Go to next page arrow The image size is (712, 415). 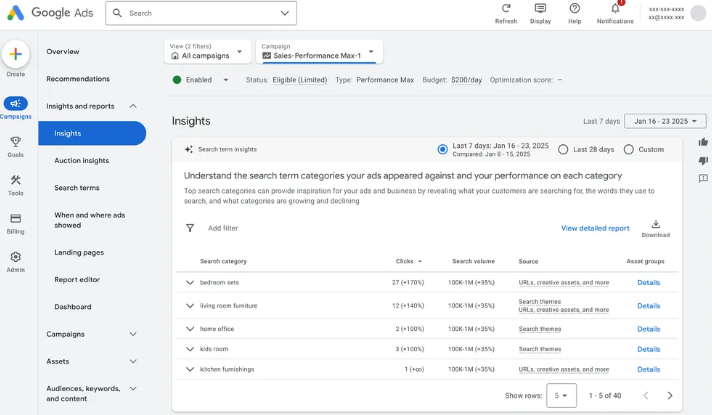[x=670, y=395]
